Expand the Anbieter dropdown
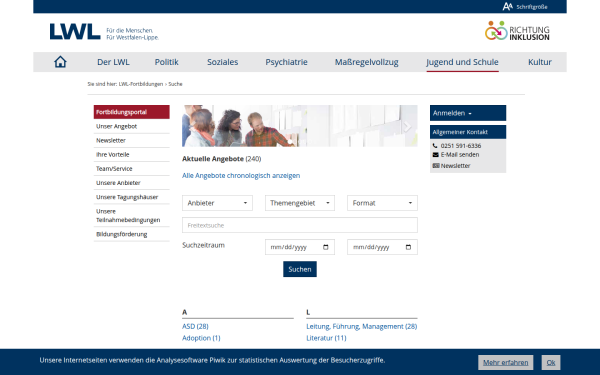 (217, 203)
